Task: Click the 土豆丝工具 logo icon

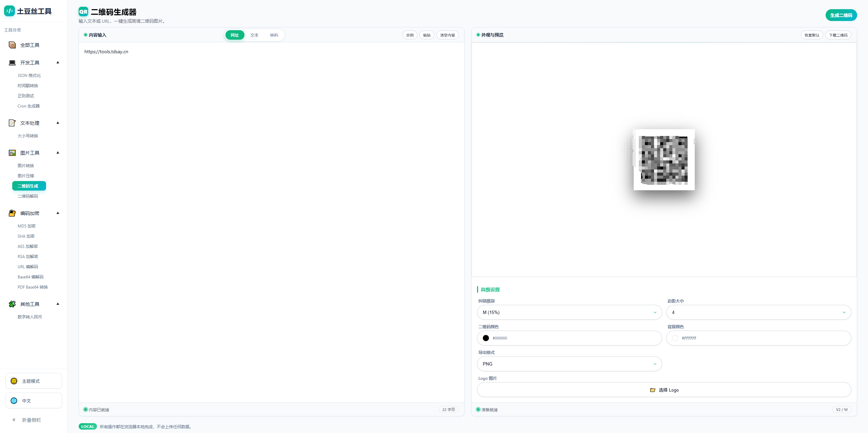Action: (x=9, y=11)
